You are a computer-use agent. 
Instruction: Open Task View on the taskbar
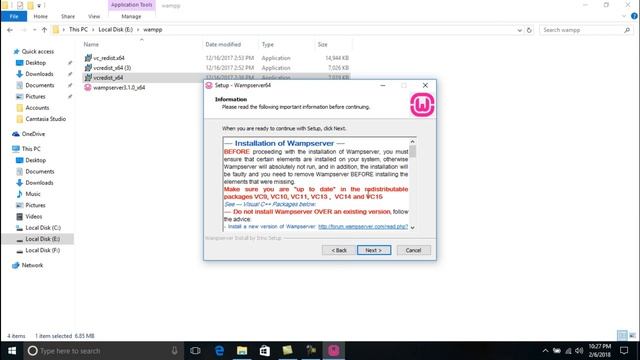196,351
